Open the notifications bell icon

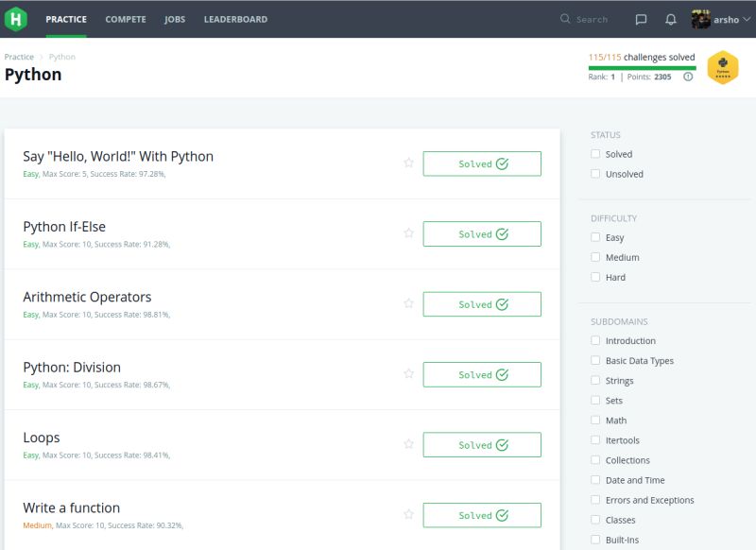point(670,19)
